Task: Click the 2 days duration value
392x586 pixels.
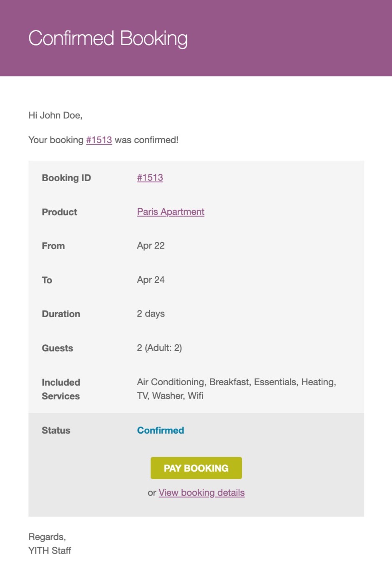Action: click(x=151, y=313)
